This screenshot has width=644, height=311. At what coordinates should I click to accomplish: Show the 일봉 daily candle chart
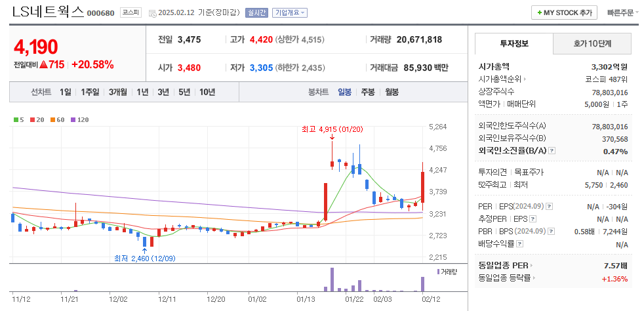344,92
